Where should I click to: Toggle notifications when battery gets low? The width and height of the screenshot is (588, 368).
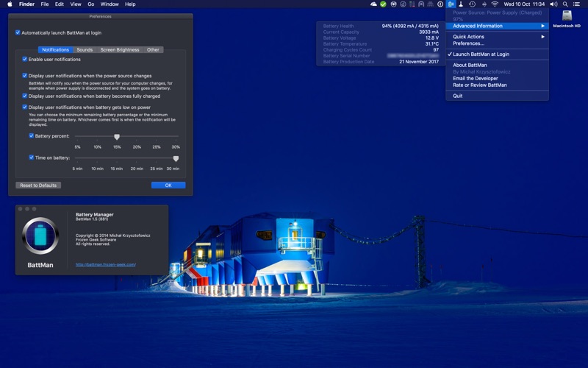(25, 107)
